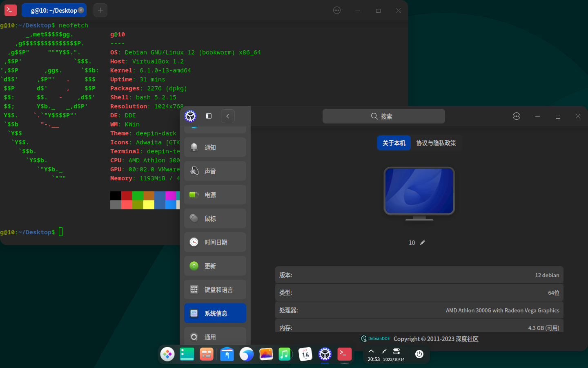This screenshot has height=368, width=588.
Task: Click the 类型 row showing 64位
Action: click(x=419, y=293)
